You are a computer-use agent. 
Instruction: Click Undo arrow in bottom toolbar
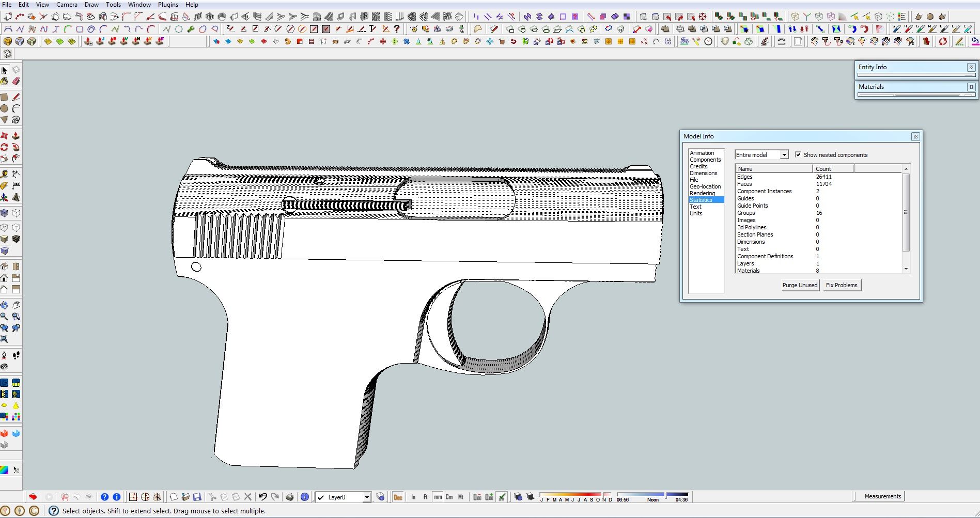262,497
